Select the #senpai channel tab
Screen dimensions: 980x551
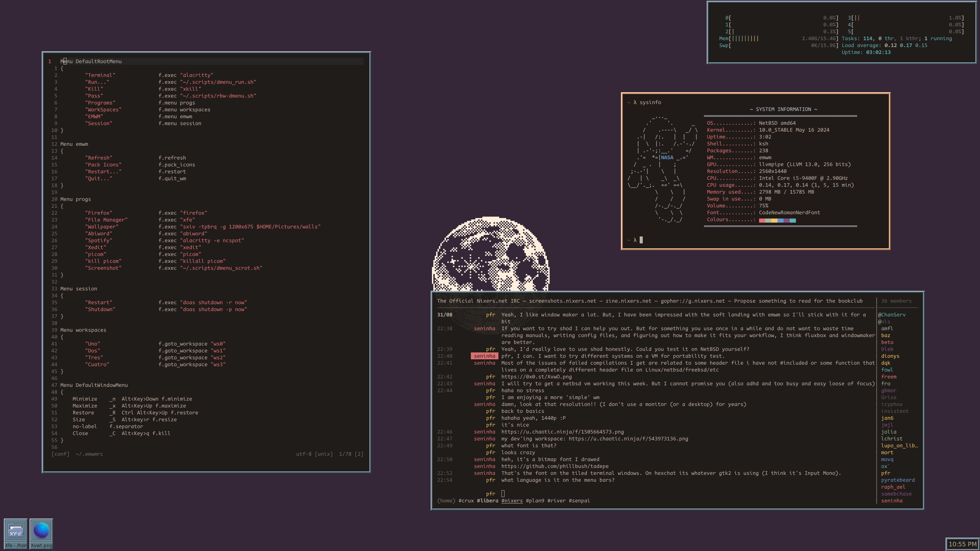point(579,500)
